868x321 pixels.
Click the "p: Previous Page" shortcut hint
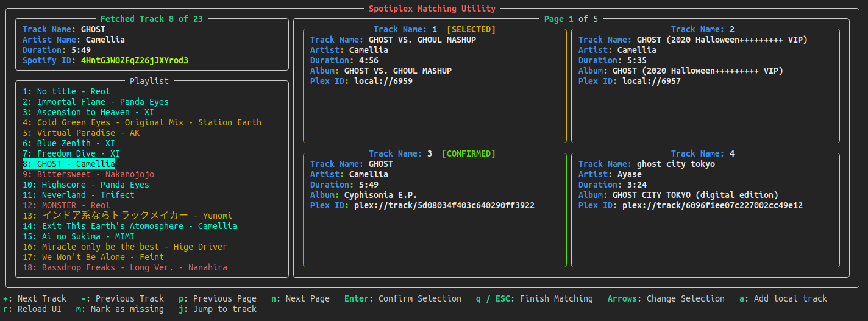click(x=218, y=298)
